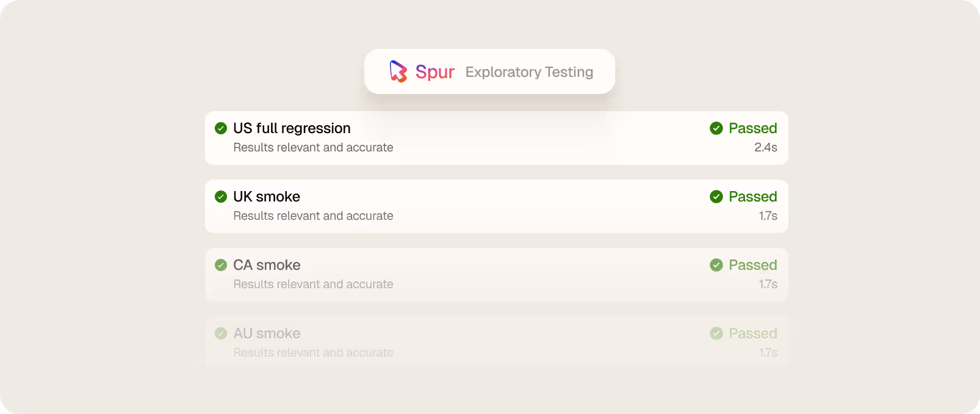This screenshot has height=414, width=980.
Task: Click the Passed check icon for US regression
Action: click(716, 128)
